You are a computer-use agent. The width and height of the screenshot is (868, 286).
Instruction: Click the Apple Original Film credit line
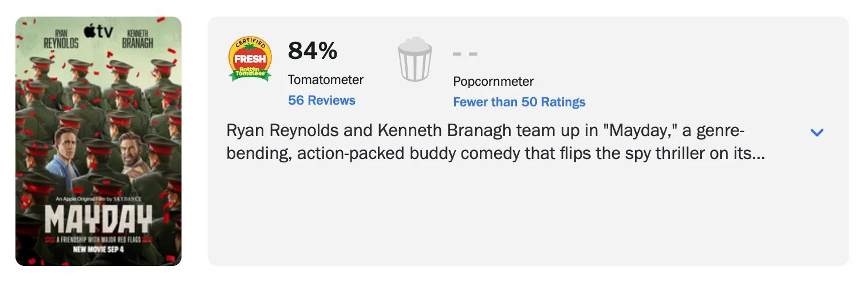[98, 198]
